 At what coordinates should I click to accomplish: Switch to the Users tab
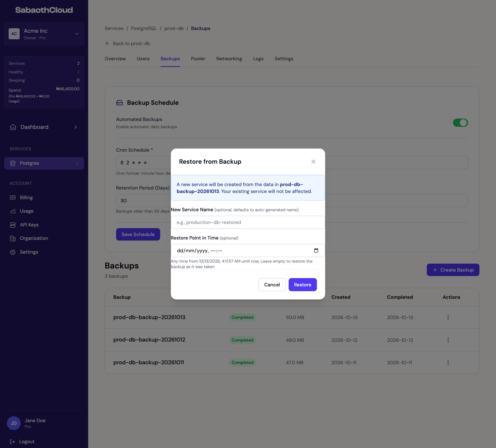coord(143,59)
